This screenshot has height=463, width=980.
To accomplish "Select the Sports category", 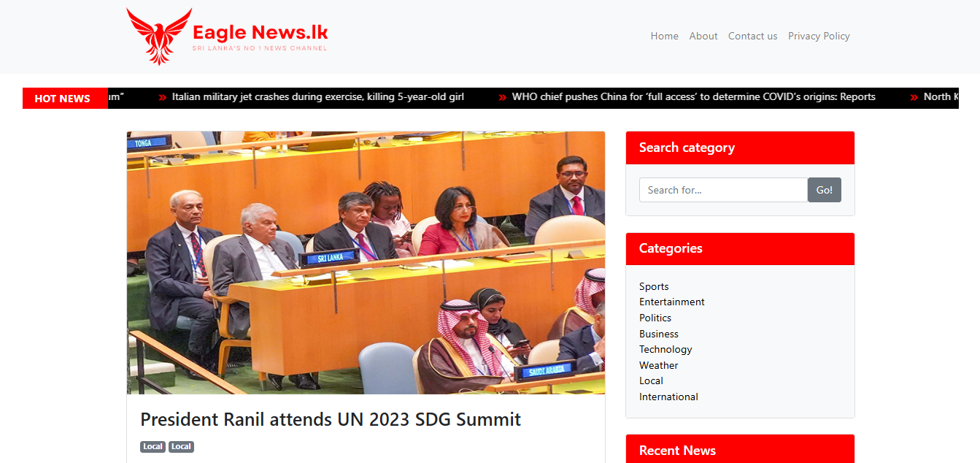I will [654, 286].
